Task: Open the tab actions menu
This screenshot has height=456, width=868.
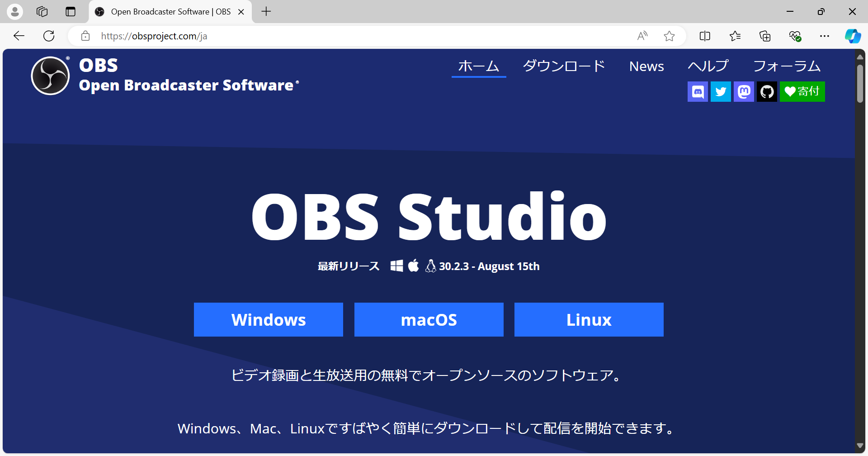Action: [x=71, y=12]
